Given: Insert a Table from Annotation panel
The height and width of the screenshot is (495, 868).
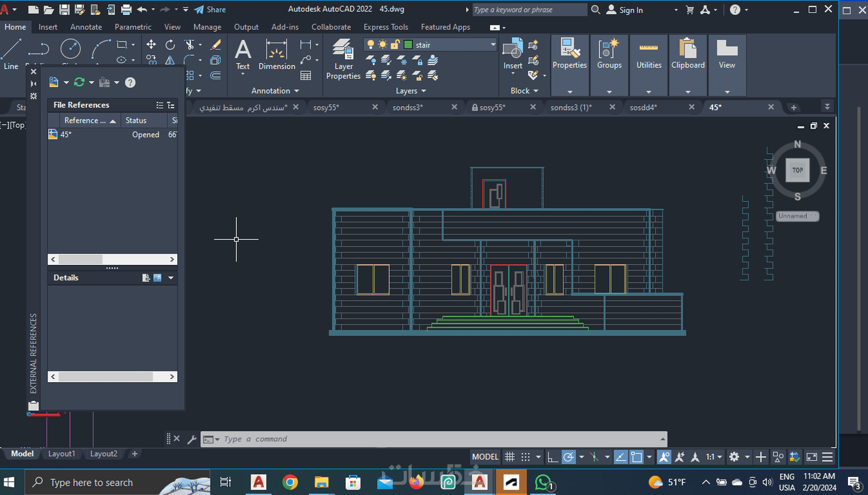Looking at the screenshot, I should [306, 76].
